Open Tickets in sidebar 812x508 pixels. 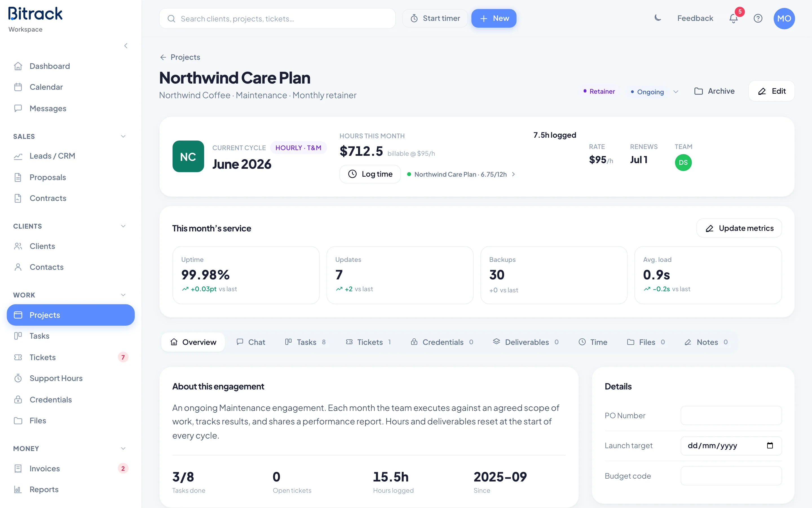[70, 357]
